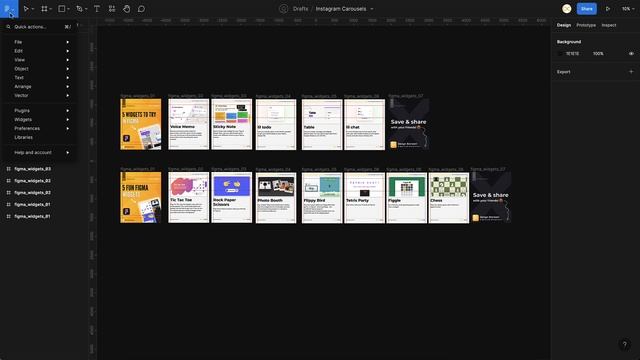Select the Tetris Party frame

pos(364,198)
